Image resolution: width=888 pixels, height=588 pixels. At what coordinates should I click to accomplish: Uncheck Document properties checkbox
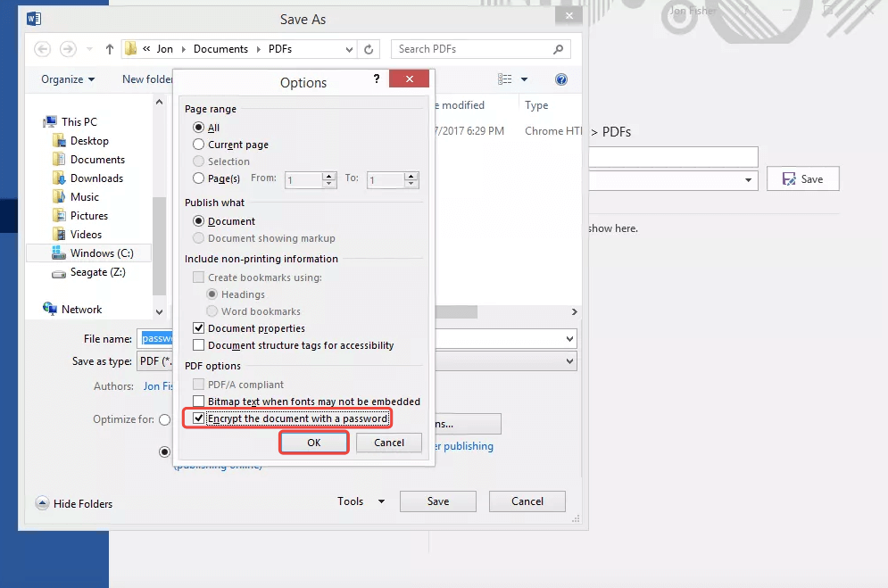pos(199,328)
